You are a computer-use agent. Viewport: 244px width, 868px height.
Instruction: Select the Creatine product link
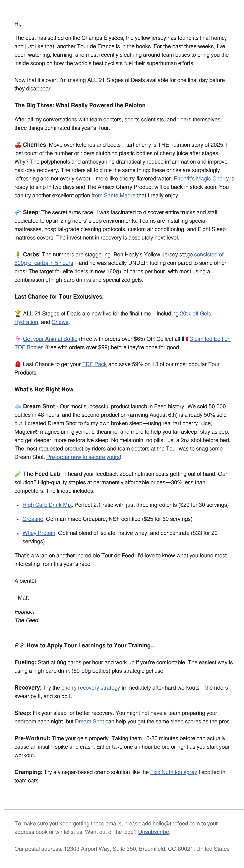click(x=33, y=519)
